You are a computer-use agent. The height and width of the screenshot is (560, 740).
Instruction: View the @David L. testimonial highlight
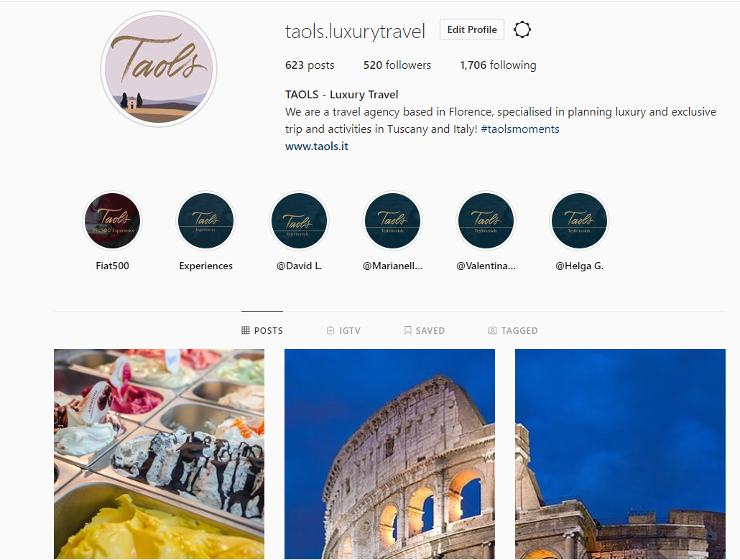[x=299, y=221]
